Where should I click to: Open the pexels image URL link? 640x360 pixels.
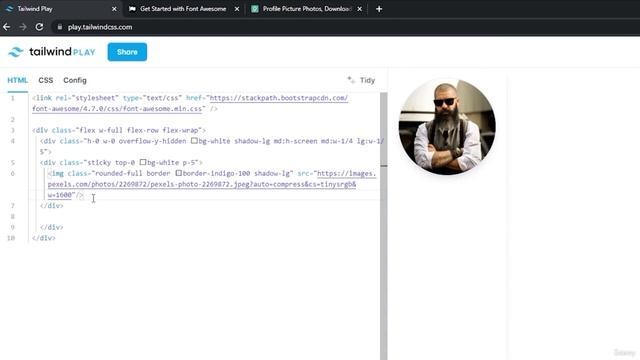click(202, 184)
